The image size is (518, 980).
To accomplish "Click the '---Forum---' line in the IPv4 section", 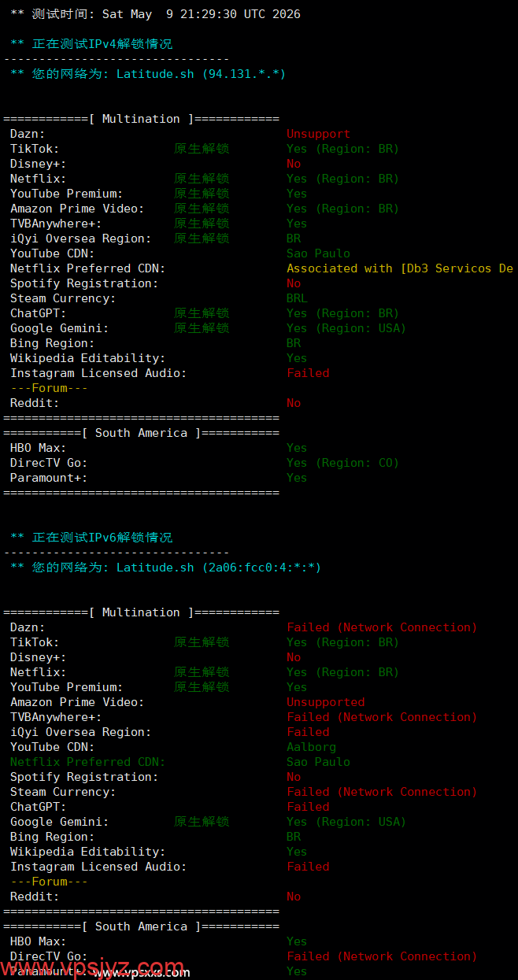I will (x=49, y=388).
